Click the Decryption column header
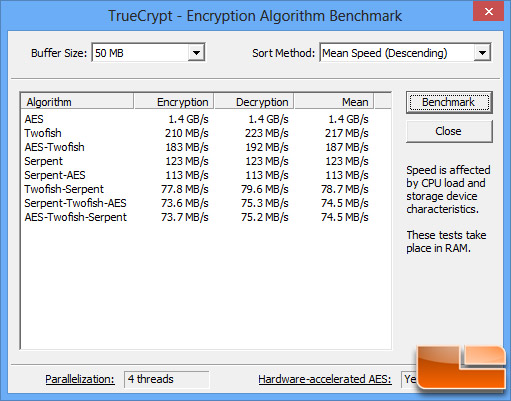 click(x=254, y=102)
